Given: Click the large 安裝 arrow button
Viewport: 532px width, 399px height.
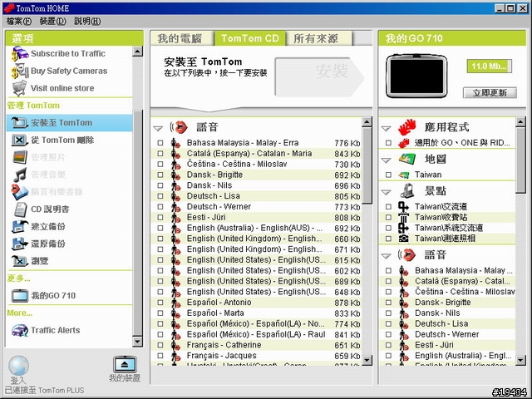Looking at the screenshot, I should click(x=319, y=76).
